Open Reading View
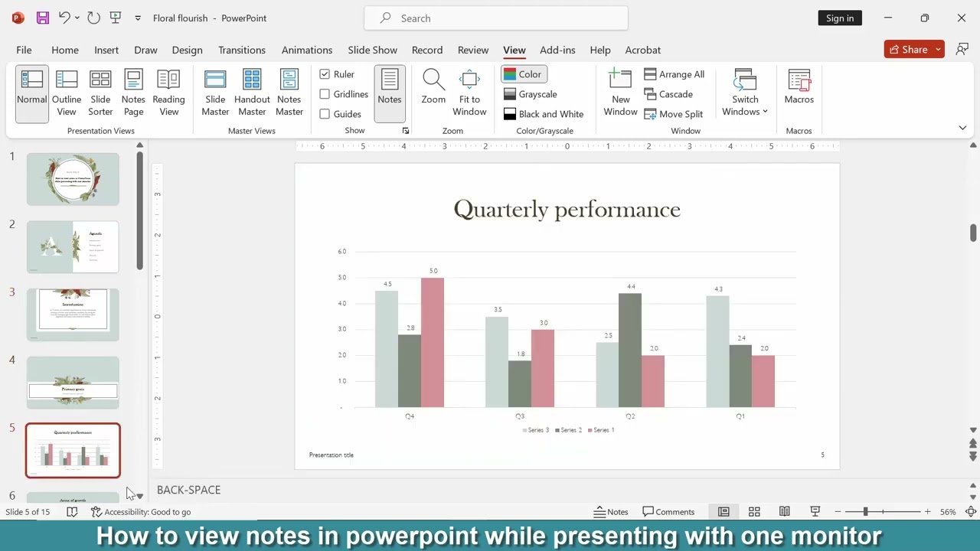The height and width of the screenshot is (551, 980). 168,93
